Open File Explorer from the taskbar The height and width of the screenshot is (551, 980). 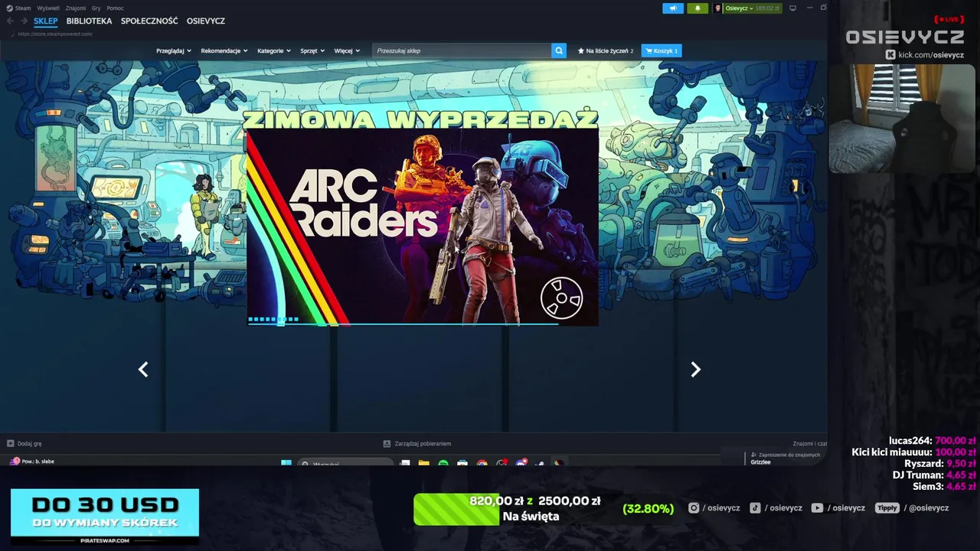point(423,463)
